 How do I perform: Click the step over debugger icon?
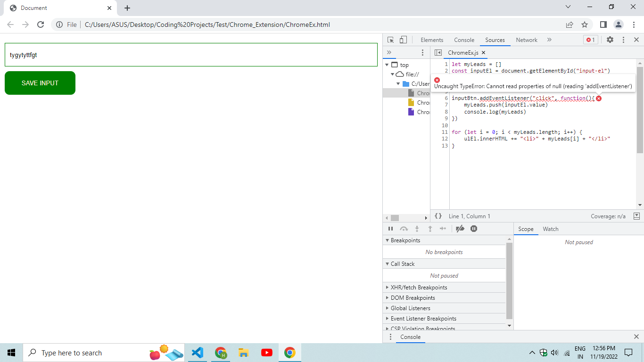404,229
